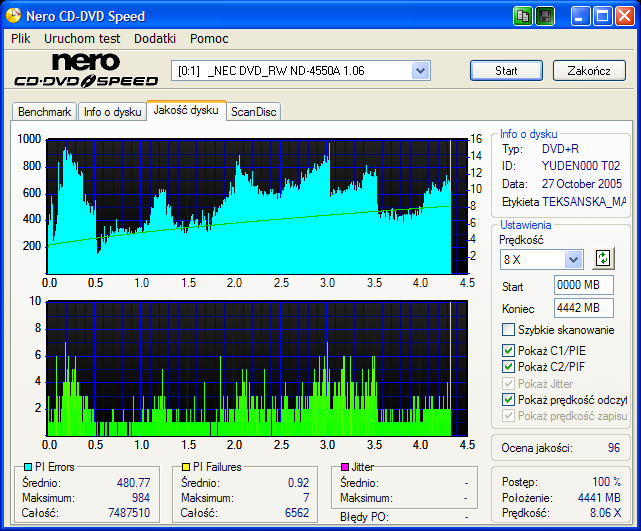This screenshot has width=641, height=531.
Task: Click the Koniec field 4442 MB
Action: 584,308
